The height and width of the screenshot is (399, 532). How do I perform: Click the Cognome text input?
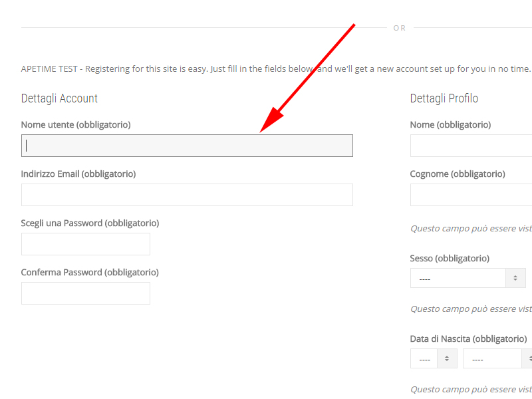471,195
